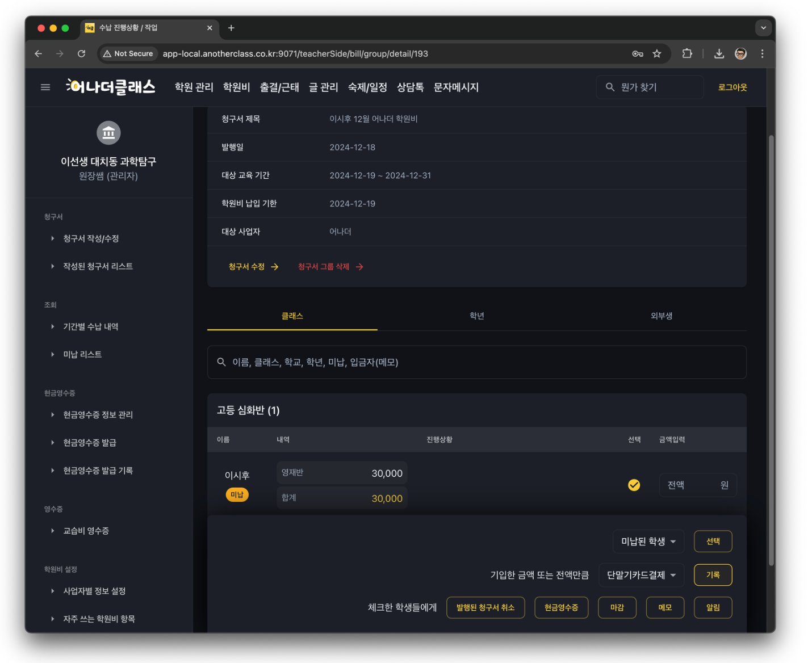Click 발행된 청구서 취소 button
Image resolution: width=812 pixels, height=663 pixels.
[485, 607]
